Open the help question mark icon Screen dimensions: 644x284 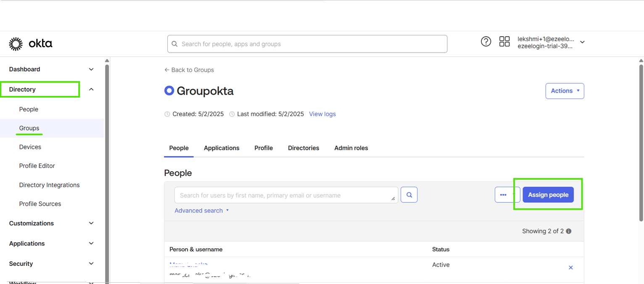click(486, 42)
